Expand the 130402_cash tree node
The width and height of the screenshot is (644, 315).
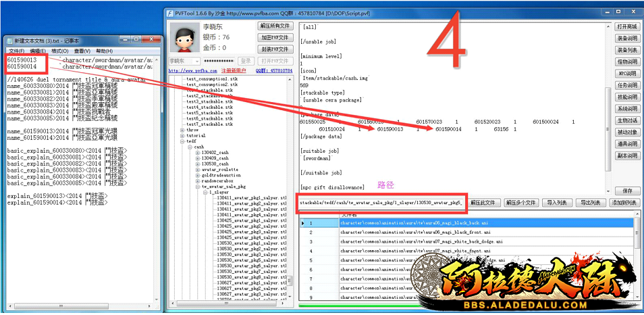click(197, 153)
